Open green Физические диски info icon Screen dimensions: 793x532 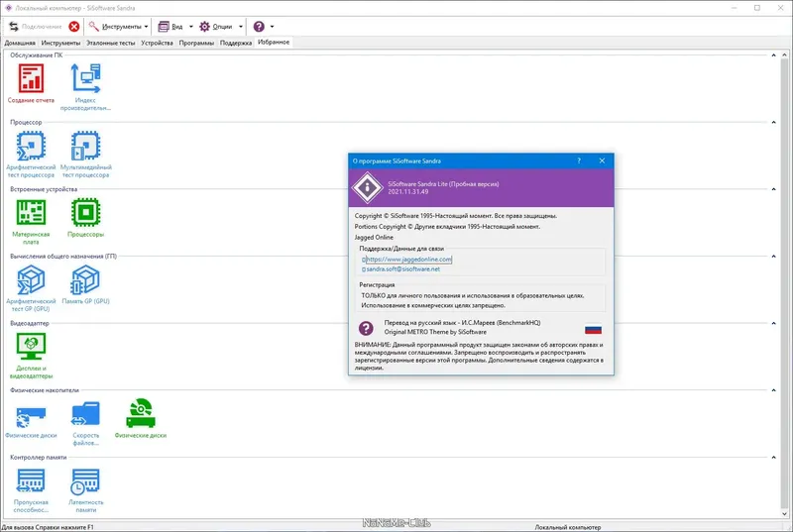[141, 413]
